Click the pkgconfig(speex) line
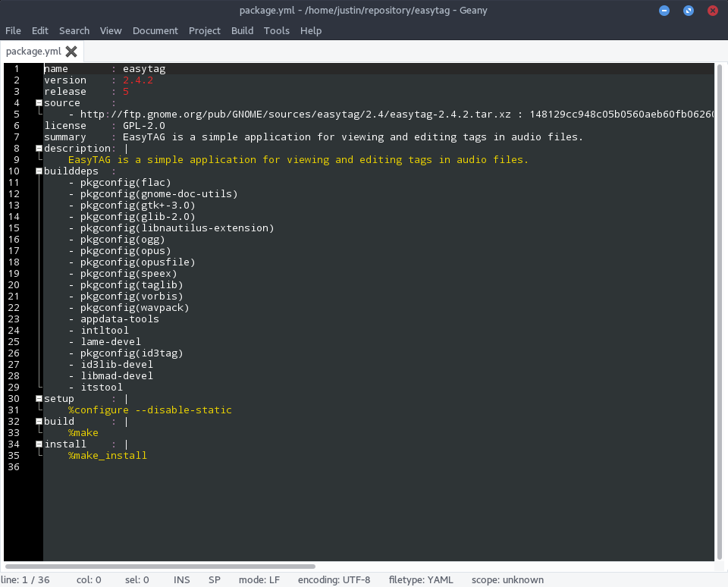This screenshot has width=728, height=587. pos(129,274)
